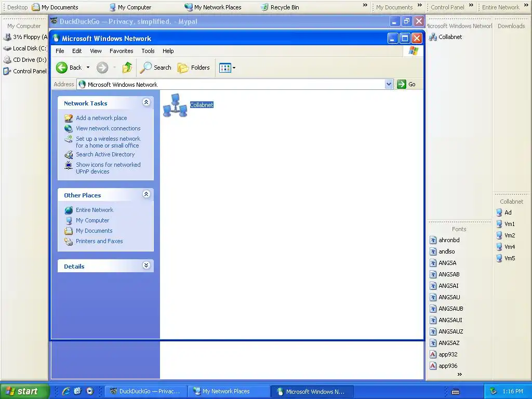The image size is (532, 399).
Task: Open Vm4 computer in Collabnet toolbar
Action: pyautogui.click(x=506, y=247)
